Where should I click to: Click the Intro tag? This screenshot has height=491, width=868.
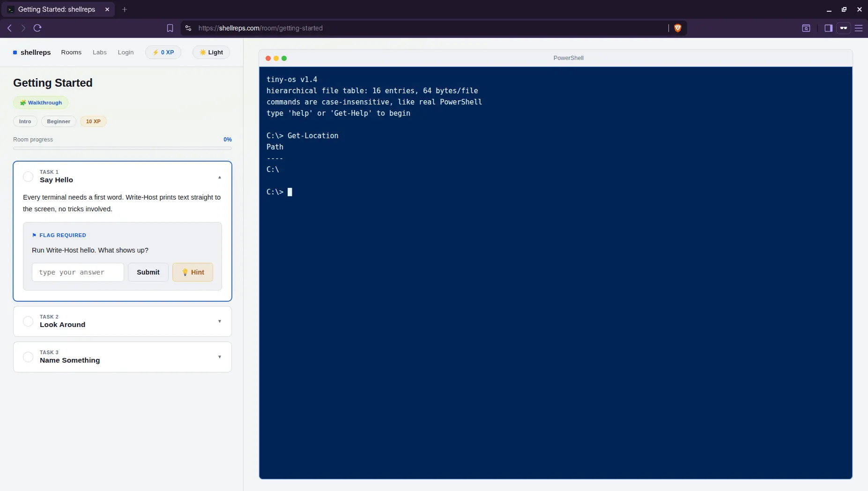click(25, 121)
